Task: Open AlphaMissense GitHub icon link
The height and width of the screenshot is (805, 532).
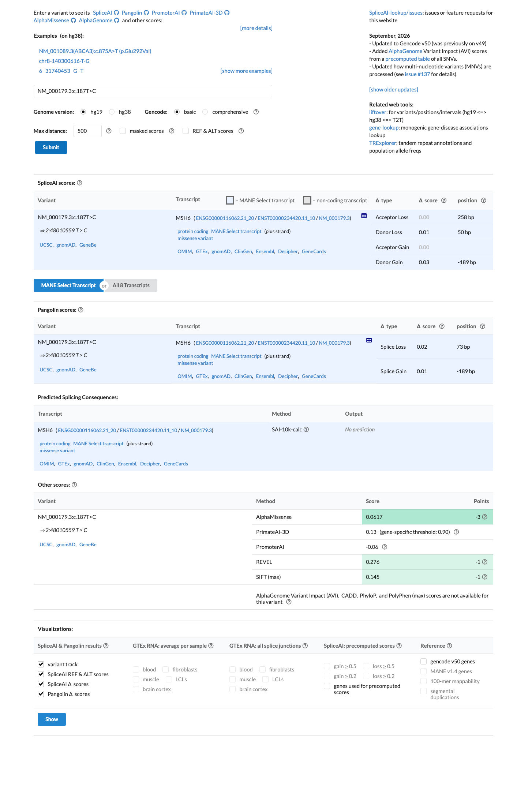Action: (73, 20)
